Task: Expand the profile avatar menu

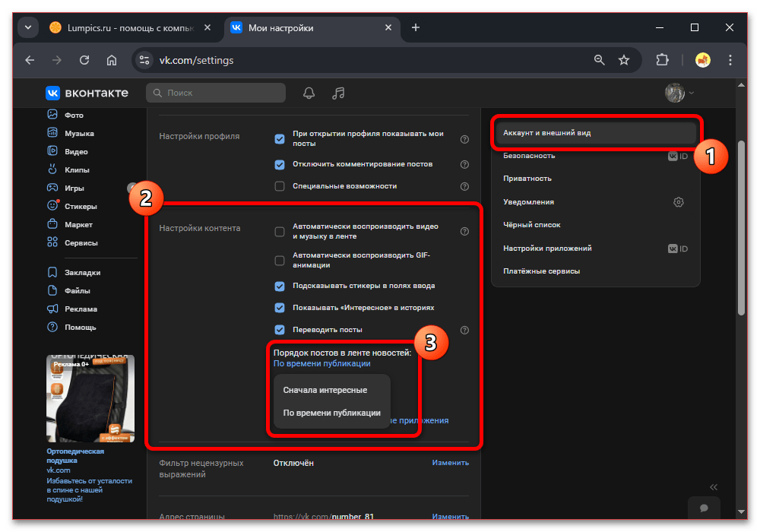Action: click(679, 93)
